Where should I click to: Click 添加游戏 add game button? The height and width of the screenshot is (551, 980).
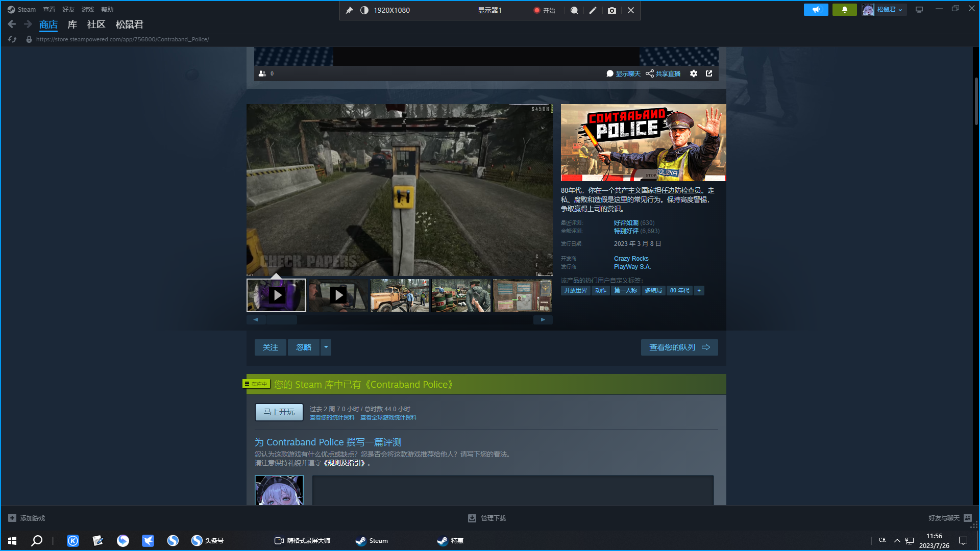coord(27,518)
